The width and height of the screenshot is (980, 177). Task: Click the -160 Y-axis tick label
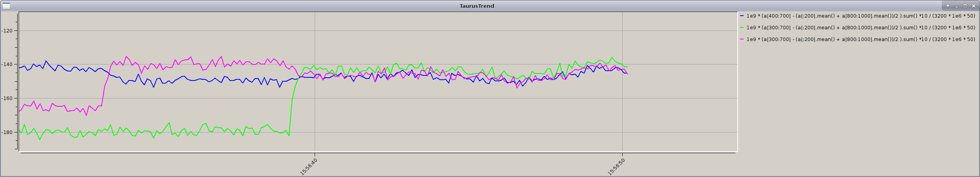point(7,98)
